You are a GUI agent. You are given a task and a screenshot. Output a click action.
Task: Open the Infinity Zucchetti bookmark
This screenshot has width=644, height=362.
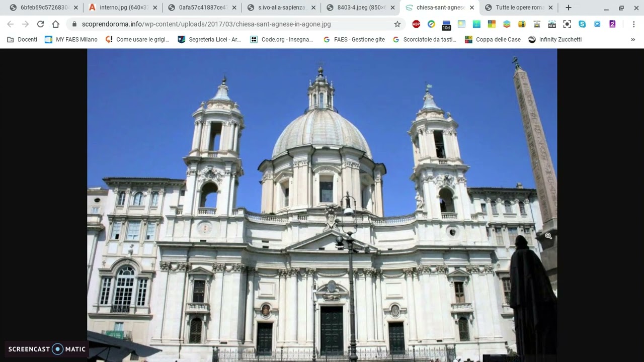click(x=555, y=39)
